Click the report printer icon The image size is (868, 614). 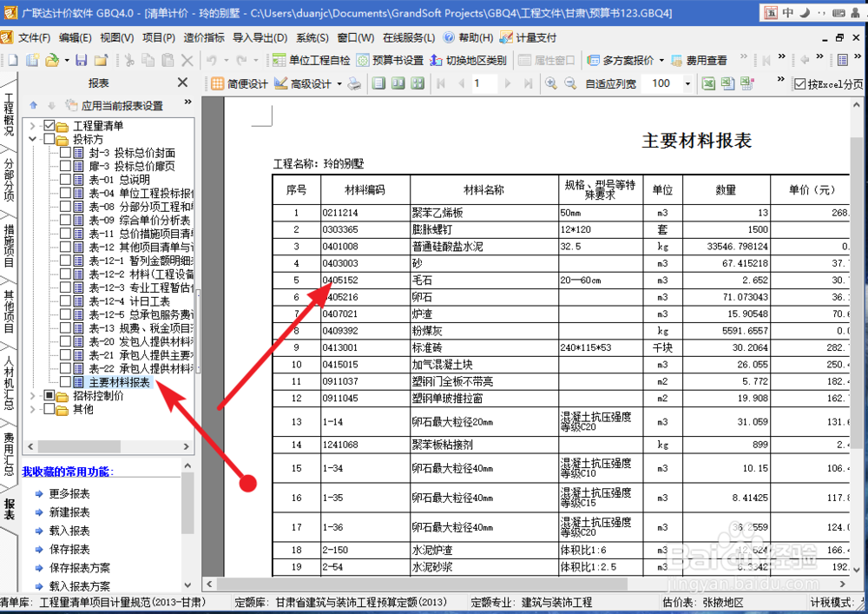[353, 83]
